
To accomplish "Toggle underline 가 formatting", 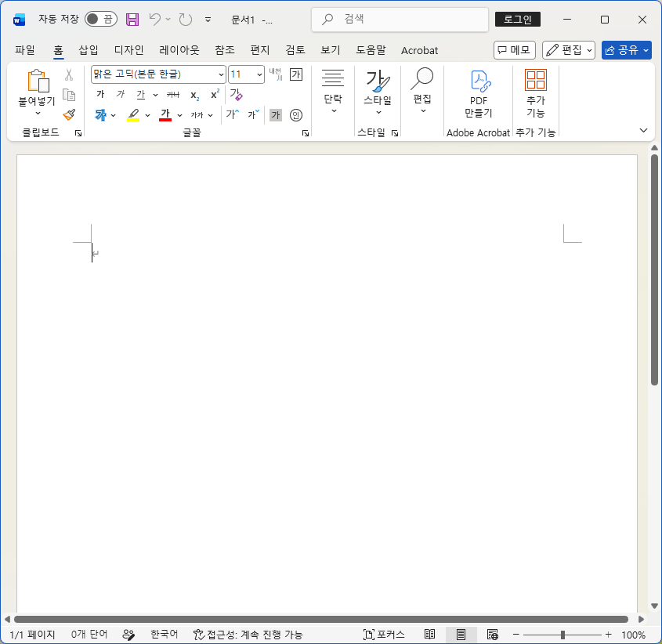I will pos(141,95).
